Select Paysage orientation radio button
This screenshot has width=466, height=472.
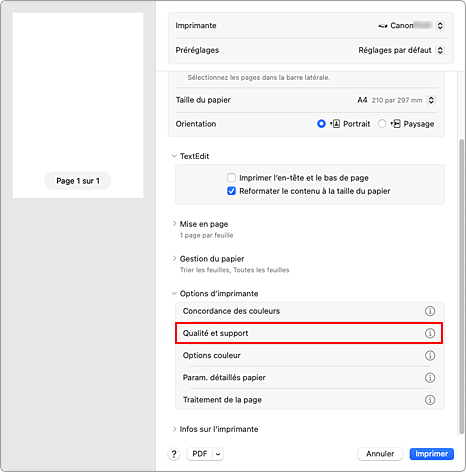(x=382, y=124)
